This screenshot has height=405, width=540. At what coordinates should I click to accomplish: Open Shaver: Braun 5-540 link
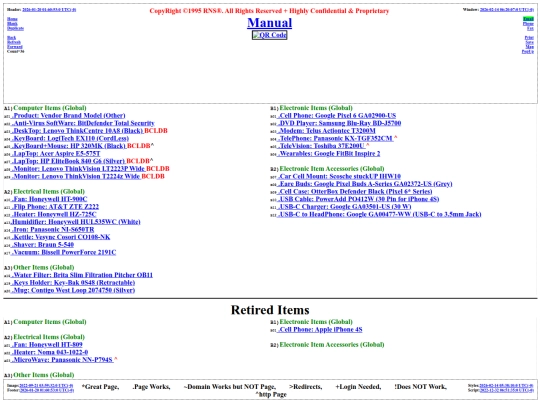coord(43,245)
